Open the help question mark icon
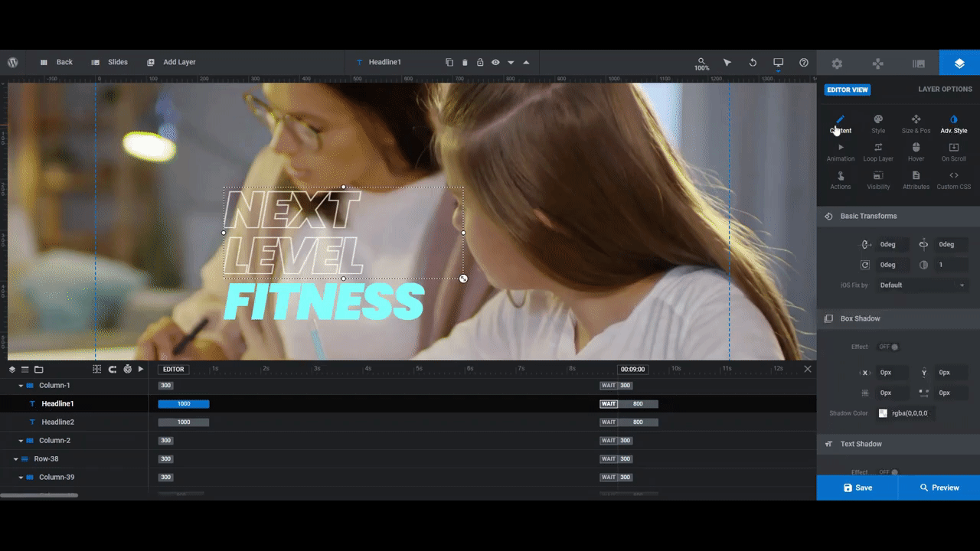This screenshot has width=980, height=551. (803, 62)
